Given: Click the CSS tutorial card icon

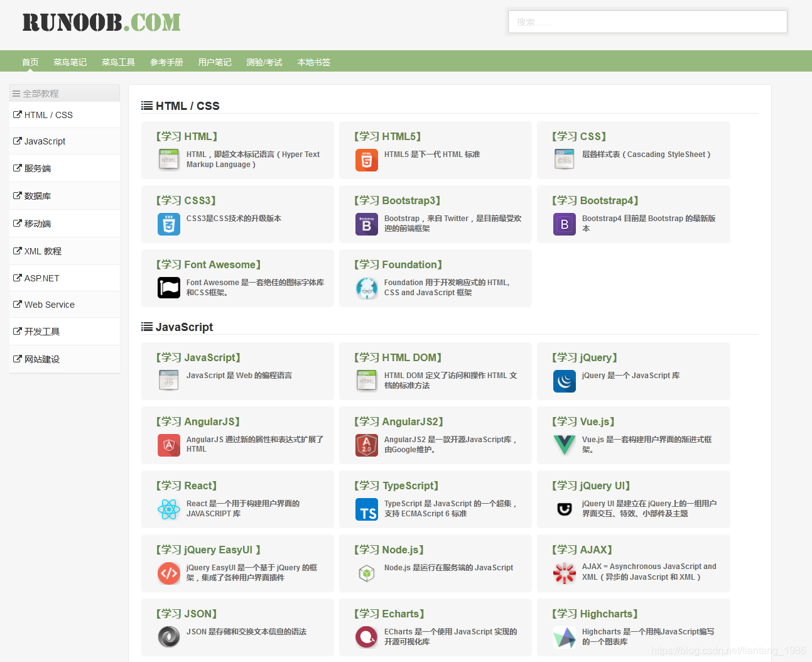Looking at the screenshot, I should [565, 160].
